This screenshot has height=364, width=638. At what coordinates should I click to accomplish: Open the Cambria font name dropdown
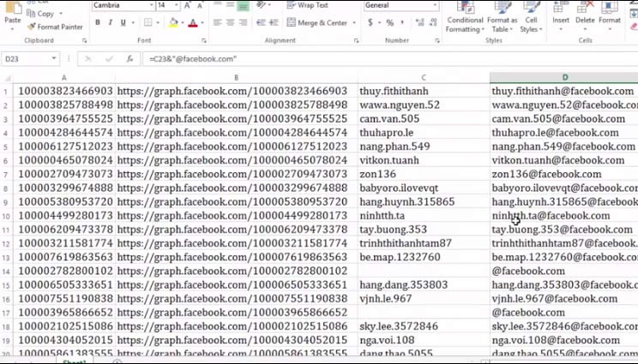point(152,5)
